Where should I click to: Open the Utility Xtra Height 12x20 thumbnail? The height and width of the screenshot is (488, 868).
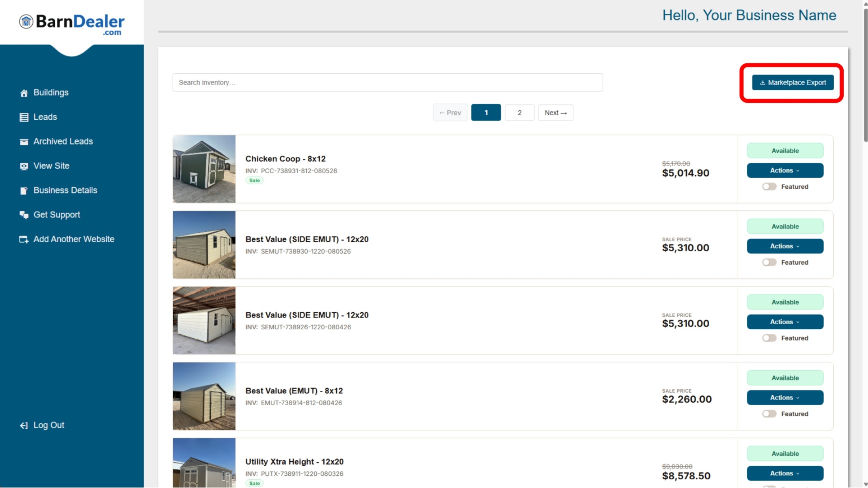pyautogui.click(x=204, y=463)
